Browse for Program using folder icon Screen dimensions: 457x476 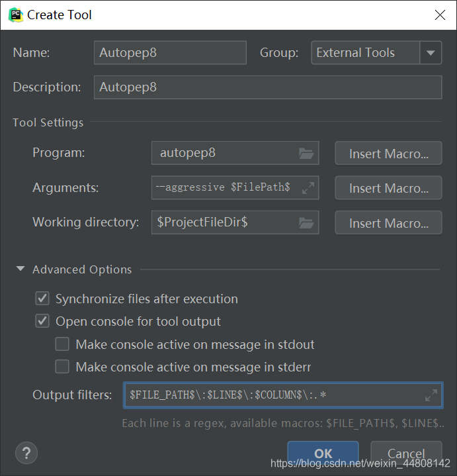(x=306, y=154)
